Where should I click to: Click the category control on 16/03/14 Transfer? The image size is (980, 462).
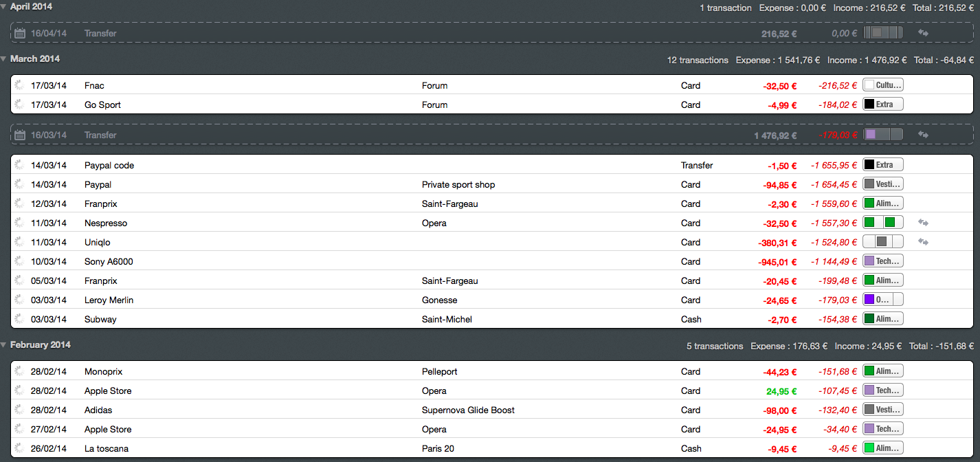[x=882, y=135]
